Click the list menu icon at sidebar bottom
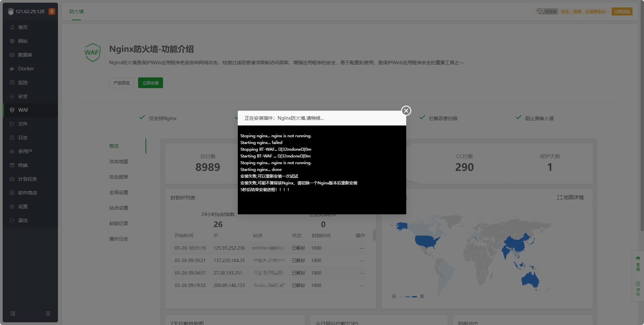The image size is (644, 325). point(48,314)
